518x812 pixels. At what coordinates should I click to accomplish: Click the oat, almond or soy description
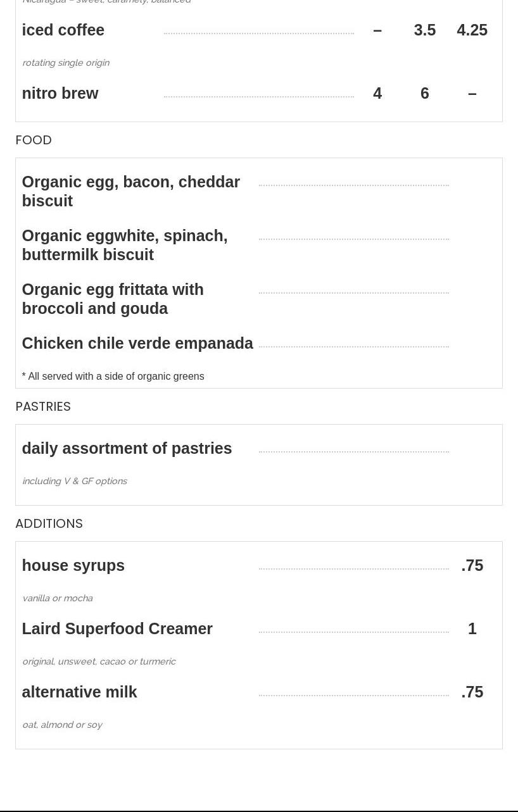tap(62, 725)
